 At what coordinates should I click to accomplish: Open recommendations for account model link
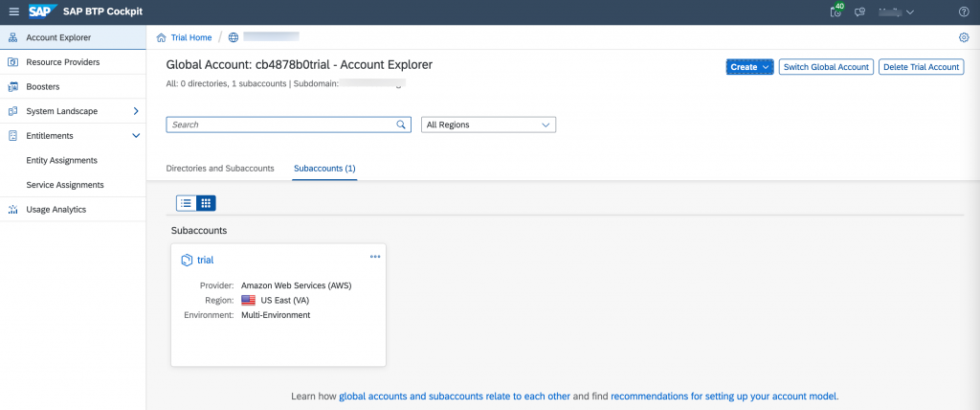pyautogui.click(x=724, y=397)
